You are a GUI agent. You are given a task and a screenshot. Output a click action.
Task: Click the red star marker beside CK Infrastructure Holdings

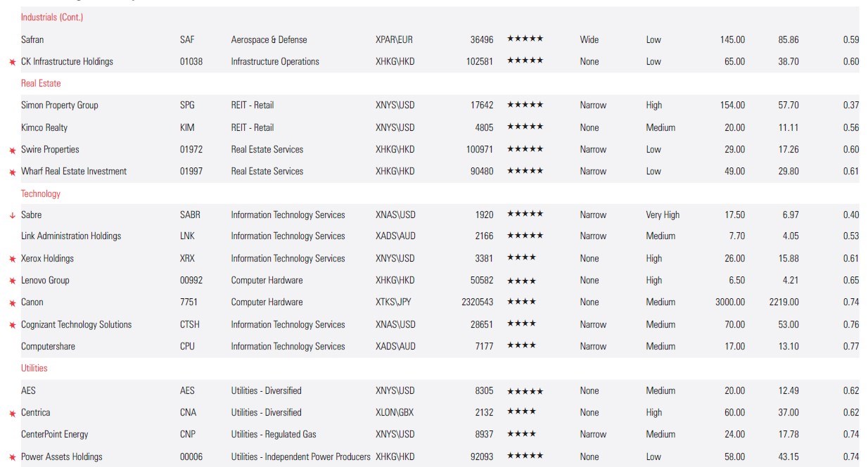coord(12,62)
